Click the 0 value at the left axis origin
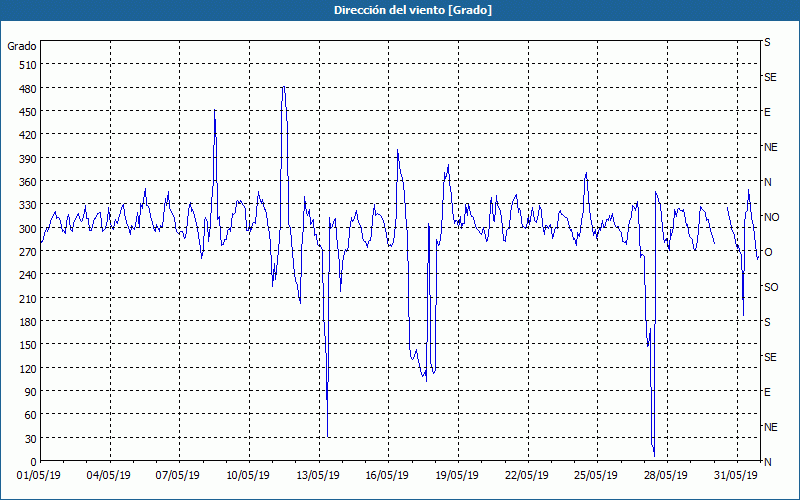The image size is (800, 500). [34, 462]
